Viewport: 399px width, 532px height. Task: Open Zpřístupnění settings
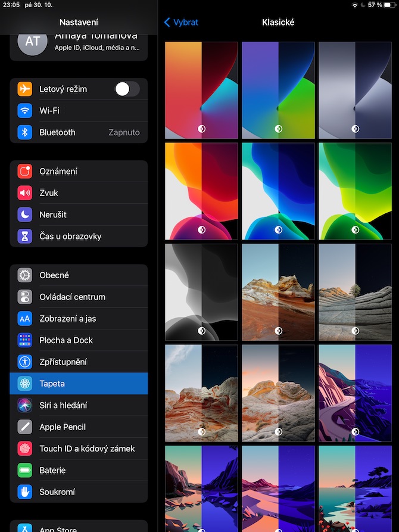pyautogui.click(x=79, y=362)
